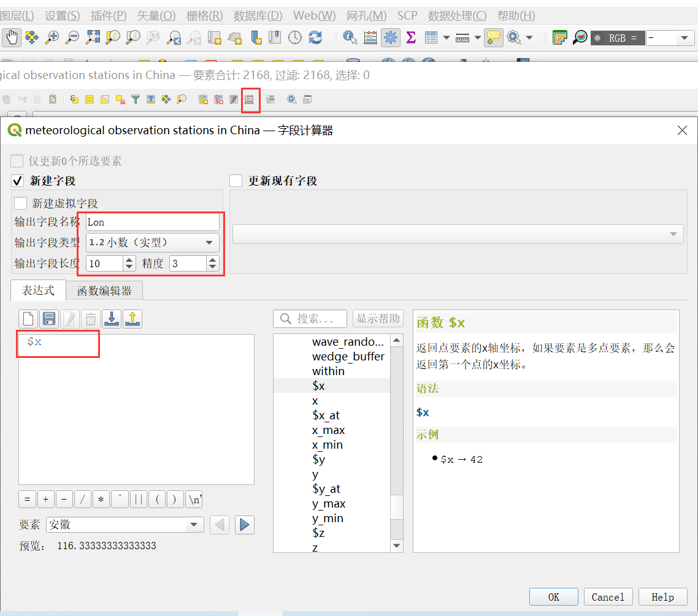Open the 矢量(O) menu

[x=156, y=15]
